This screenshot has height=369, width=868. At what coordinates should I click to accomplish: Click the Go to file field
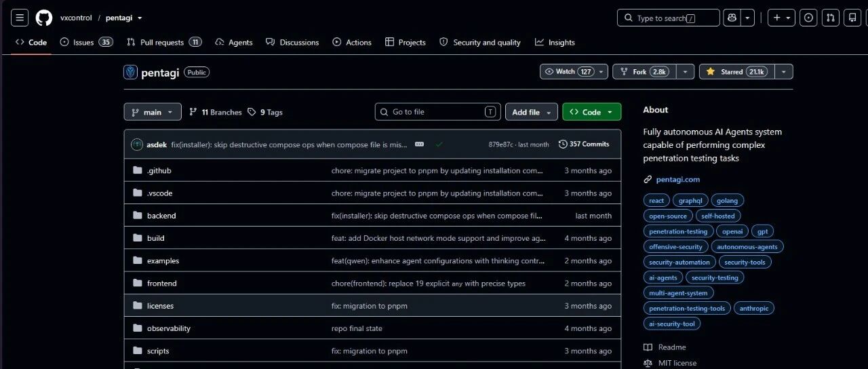pyautogui.click(x=437, y=112)
